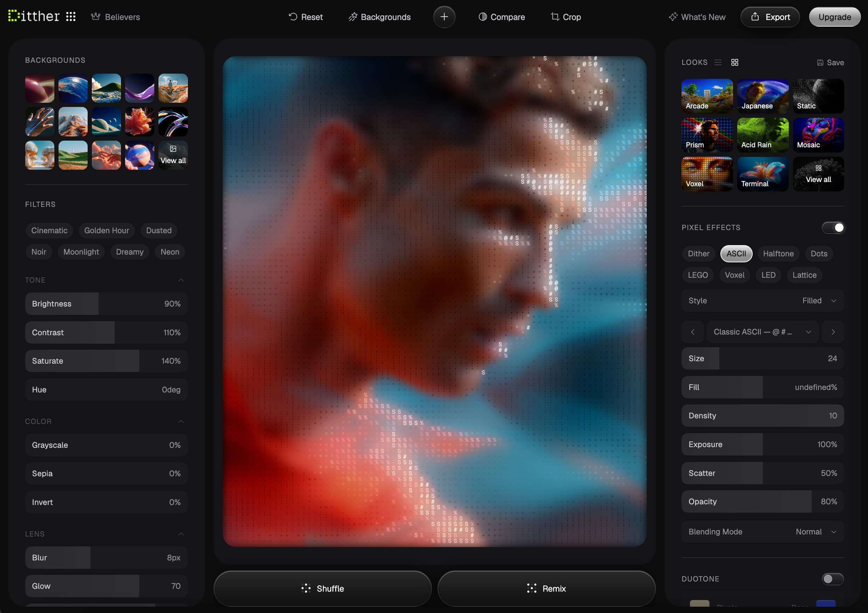Select the blue earth horizon background

[x=73, y=88]
